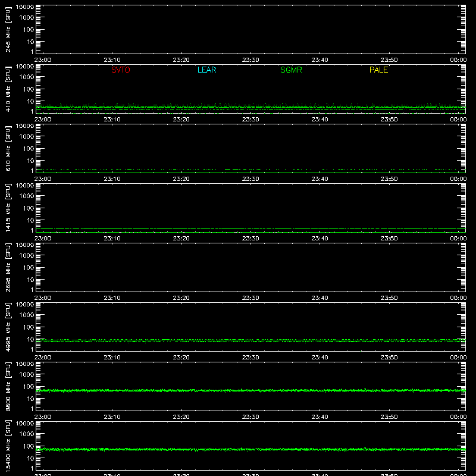Select the '245 MHz [SFU]' axis title

(8, 29)
